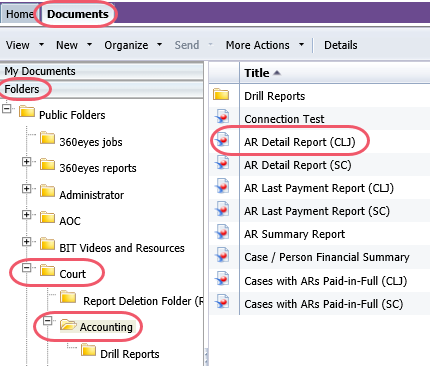430x366 pixels.
Task: Select "Drill Reports" title in list
Action: coord(275,96)
